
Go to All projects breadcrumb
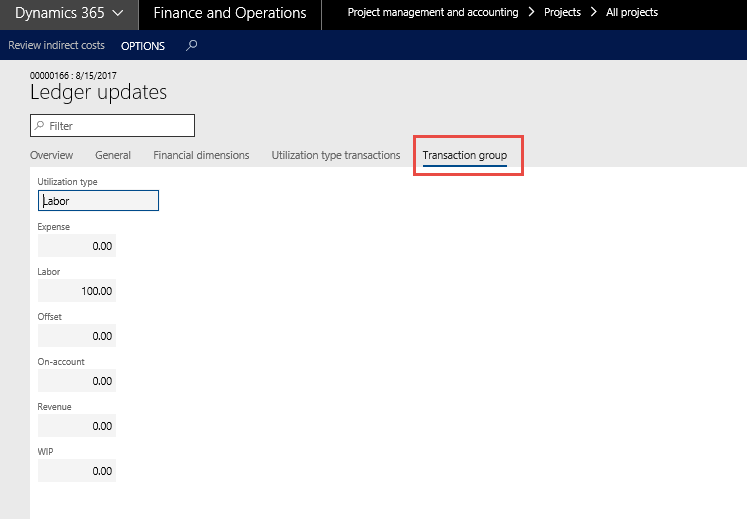coord(632,13)
